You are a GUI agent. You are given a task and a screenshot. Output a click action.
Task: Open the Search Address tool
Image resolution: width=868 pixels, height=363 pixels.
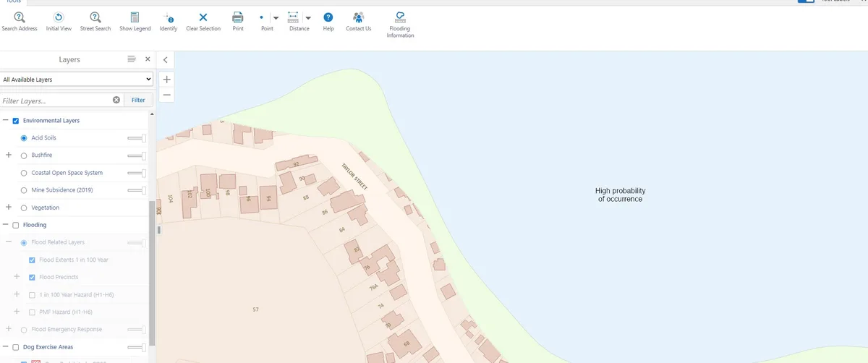pyautogui.click(x=20, y=21)
